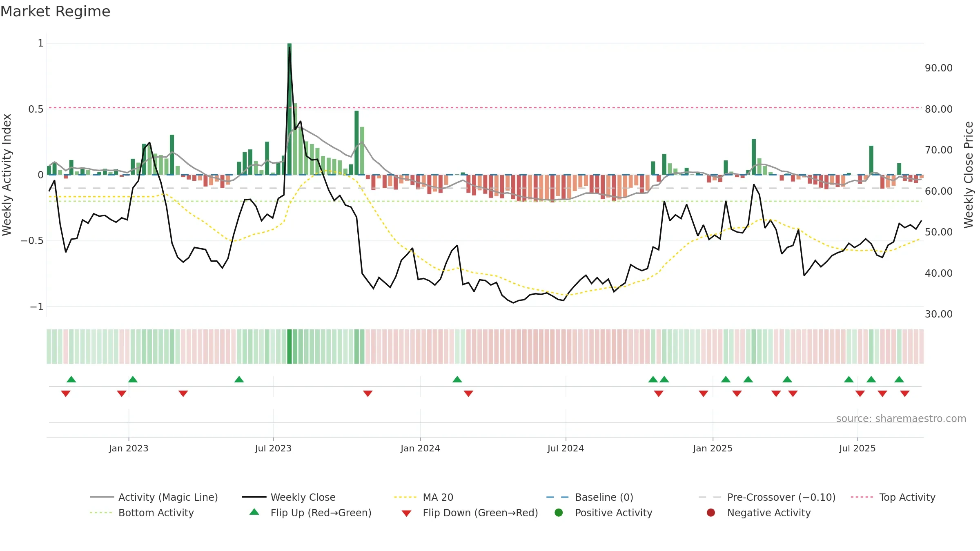Click the source: sharemaestro.com text
The height and width of the screenshot is (551, 980).
click(901, 419)
